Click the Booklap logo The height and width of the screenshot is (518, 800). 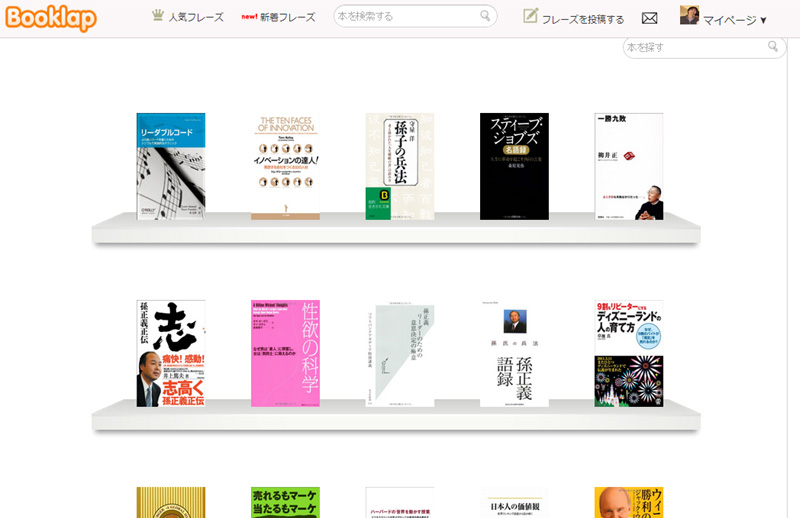[51, 18]
